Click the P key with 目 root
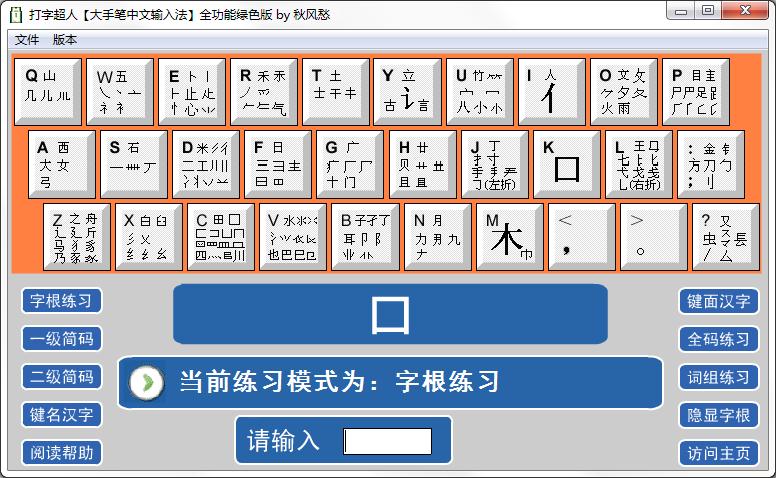This screenshot has width=776, height=478. tap(696, 92)
